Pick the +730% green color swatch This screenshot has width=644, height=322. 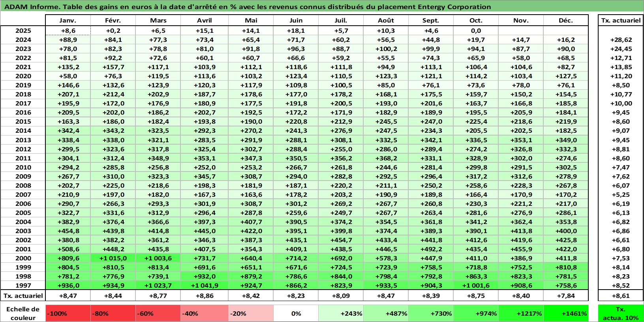click(431, 313)
